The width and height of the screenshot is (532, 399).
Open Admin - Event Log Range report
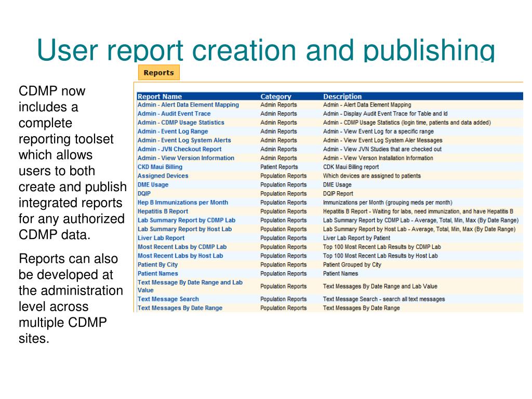[x=172, y=131]
